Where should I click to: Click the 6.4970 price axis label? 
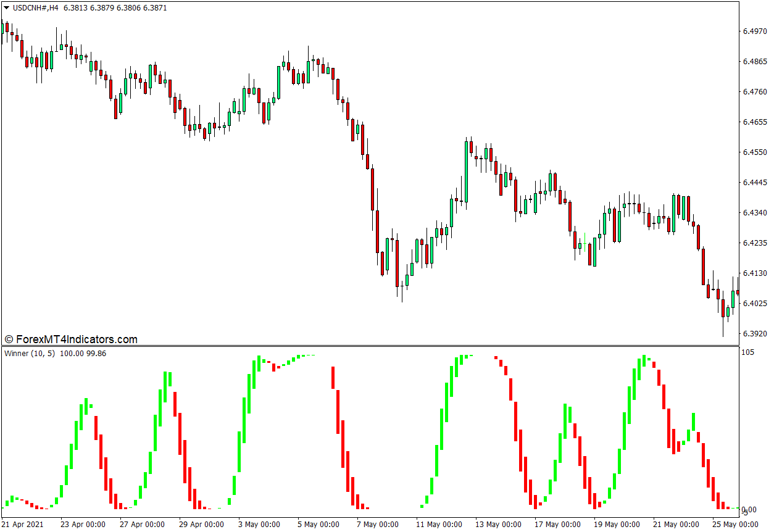coord(755,31)
